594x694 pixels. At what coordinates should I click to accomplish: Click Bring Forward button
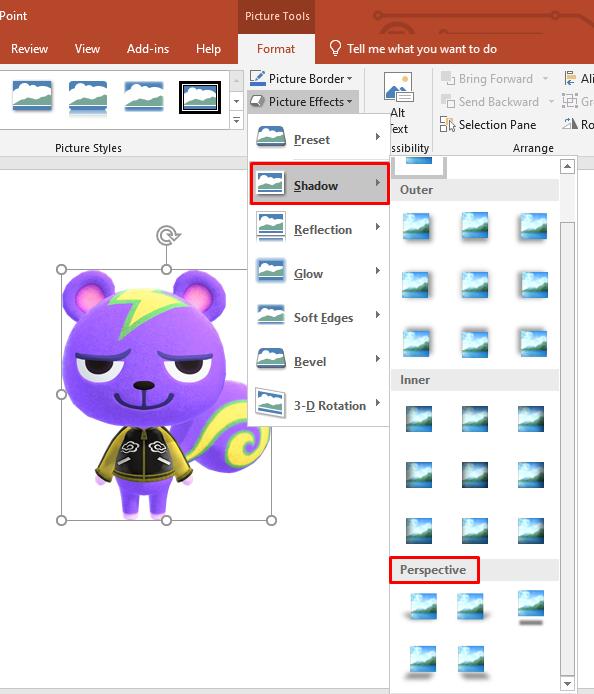coord(487,79)
